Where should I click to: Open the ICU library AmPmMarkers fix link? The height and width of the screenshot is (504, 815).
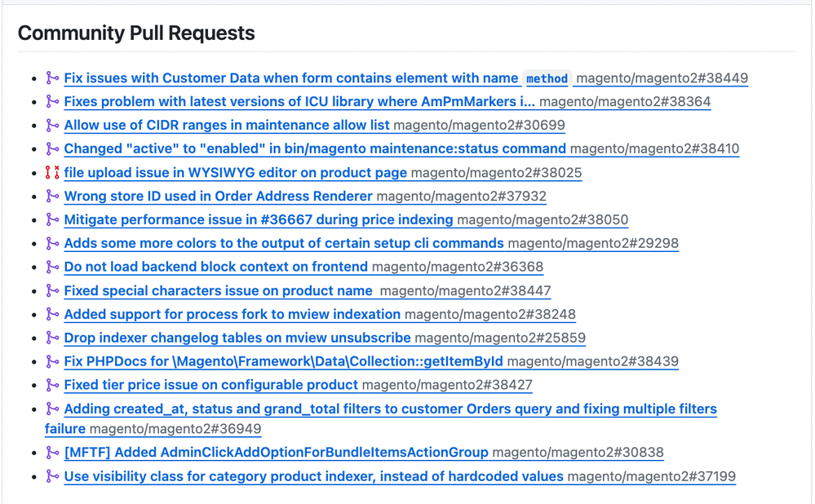click(299, 102)
